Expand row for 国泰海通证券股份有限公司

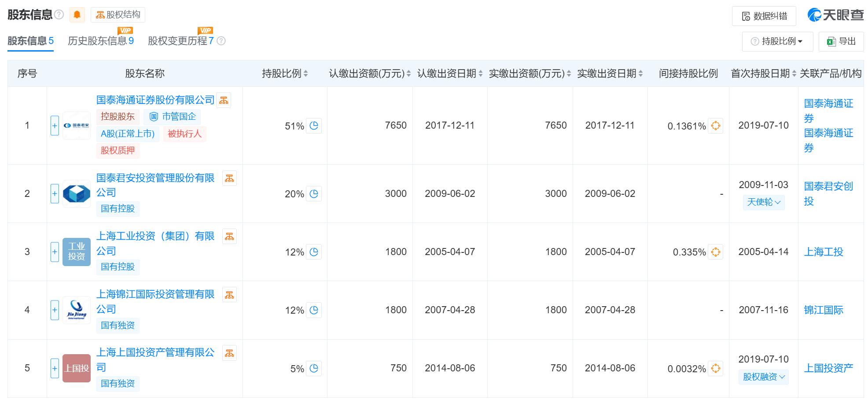point(55,126)
